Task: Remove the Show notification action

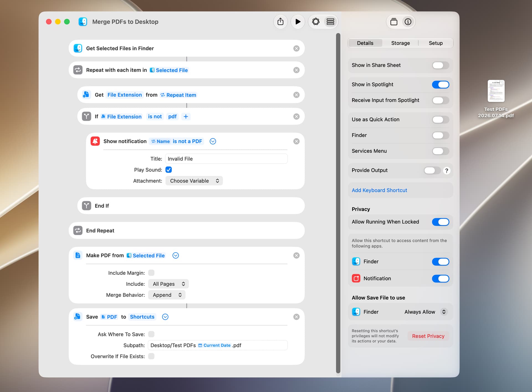Action: [x=296, y=141]
